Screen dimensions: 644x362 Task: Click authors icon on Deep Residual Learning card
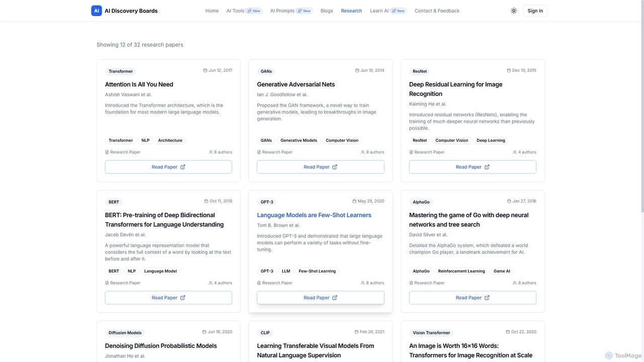[515, 152]
